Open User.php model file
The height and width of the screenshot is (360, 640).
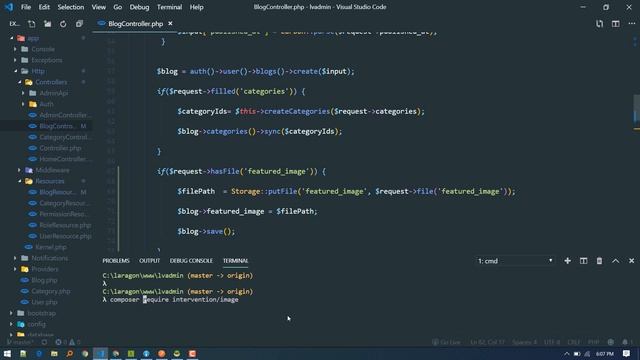click(x=44, y=302)
